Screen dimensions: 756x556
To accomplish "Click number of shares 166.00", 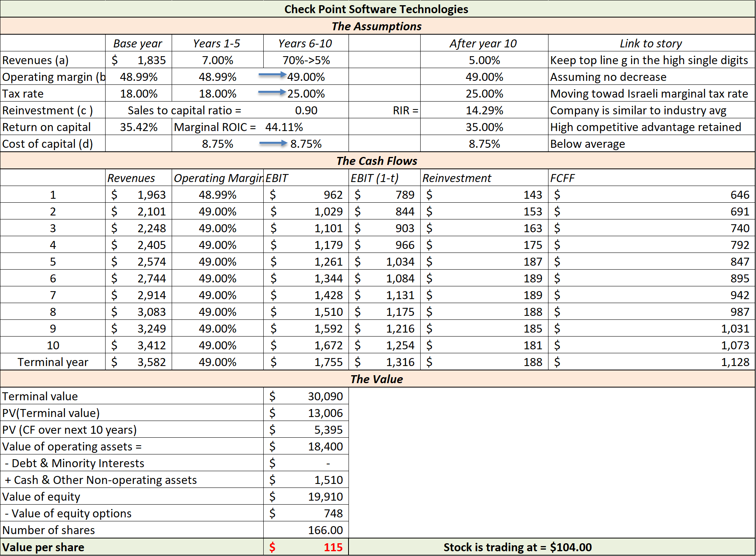I will tap(325, 530).
